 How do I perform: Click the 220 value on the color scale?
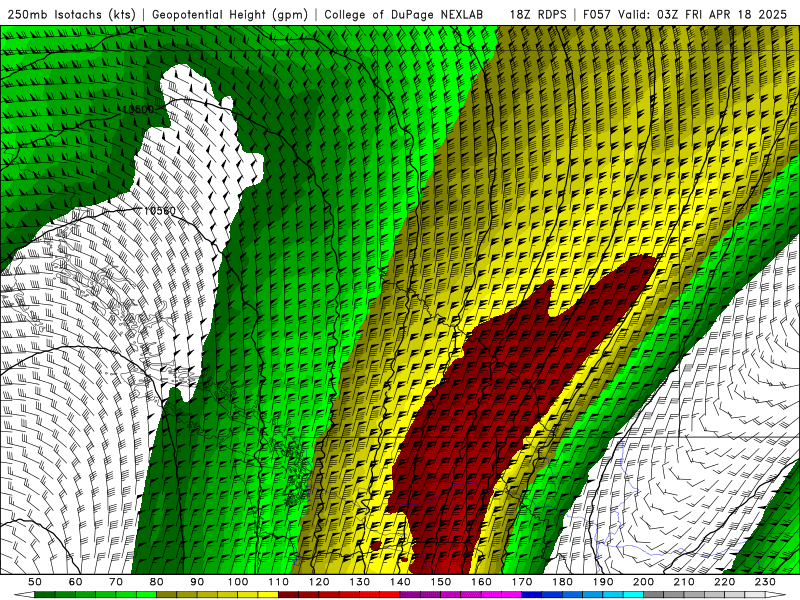coord(726,582)
